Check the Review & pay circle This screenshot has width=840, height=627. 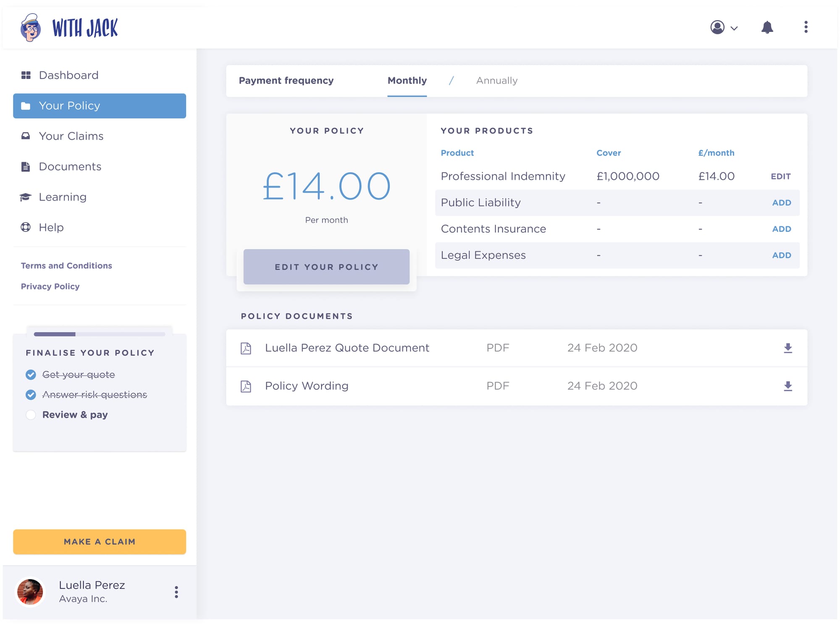(31, 415)
